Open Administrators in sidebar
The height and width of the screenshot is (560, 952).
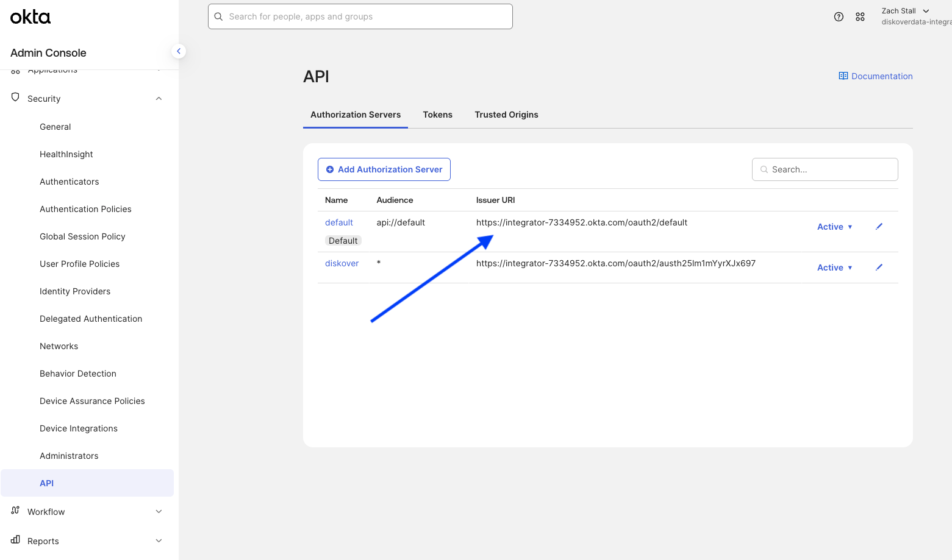click(69, 456)
